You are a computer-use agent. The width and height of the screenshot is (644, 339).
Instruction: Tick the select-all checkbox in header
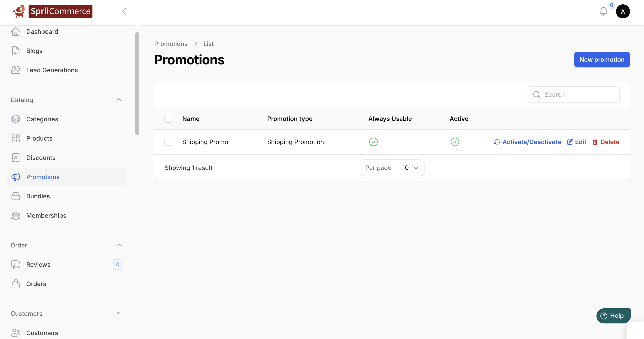click(168, 118)
